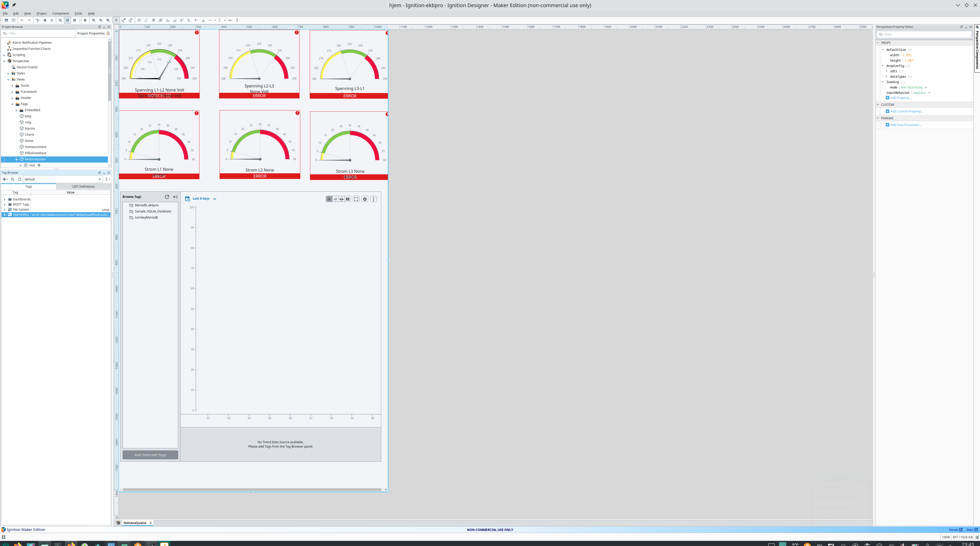980x546 pixels.
Task: Open the chart settings gear
Action: click(364, 199)
